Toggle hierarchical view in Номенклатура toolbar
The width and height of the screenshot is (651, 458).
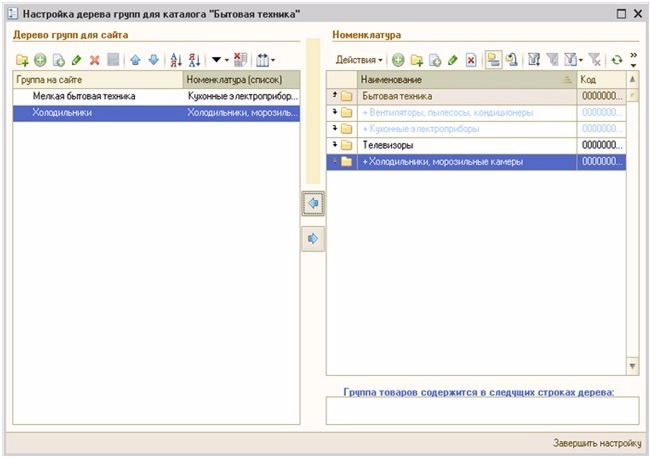click(x=492, y=60)
